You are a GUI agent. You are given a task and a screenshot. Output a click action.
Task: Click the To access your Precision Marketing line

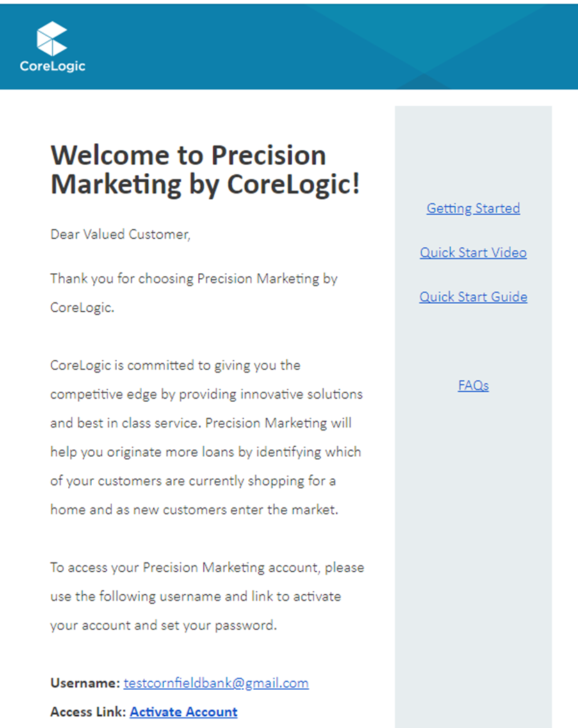pyautogui.click(x=207, y=567)
